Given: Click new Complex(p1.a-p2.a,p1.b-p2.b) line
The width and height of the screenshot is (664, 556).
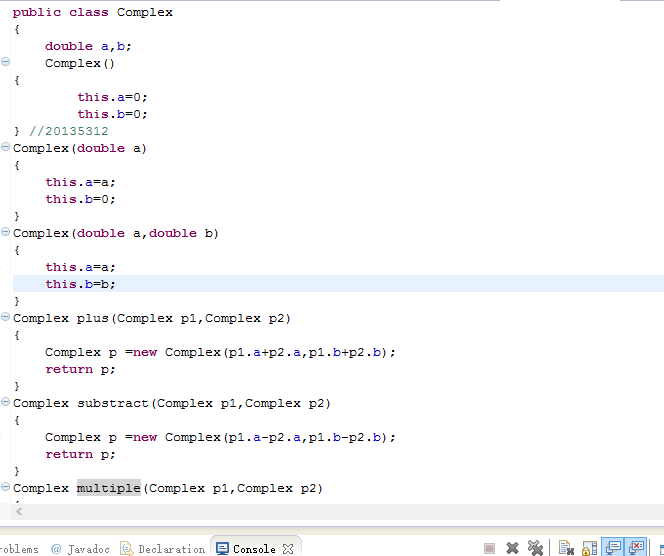Looking at the screenshot, I should [x=220, y=437].
